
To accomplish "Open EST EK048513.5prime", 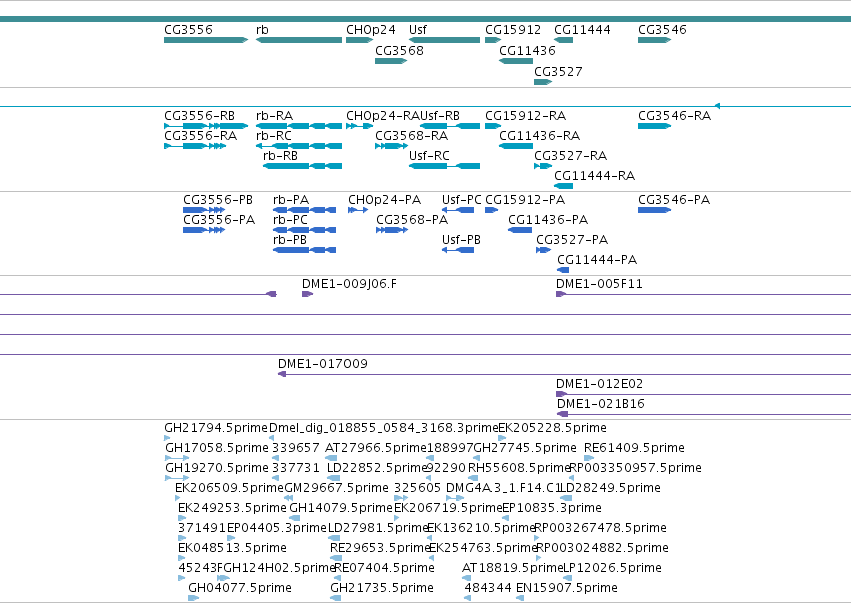I will [182, 558].
